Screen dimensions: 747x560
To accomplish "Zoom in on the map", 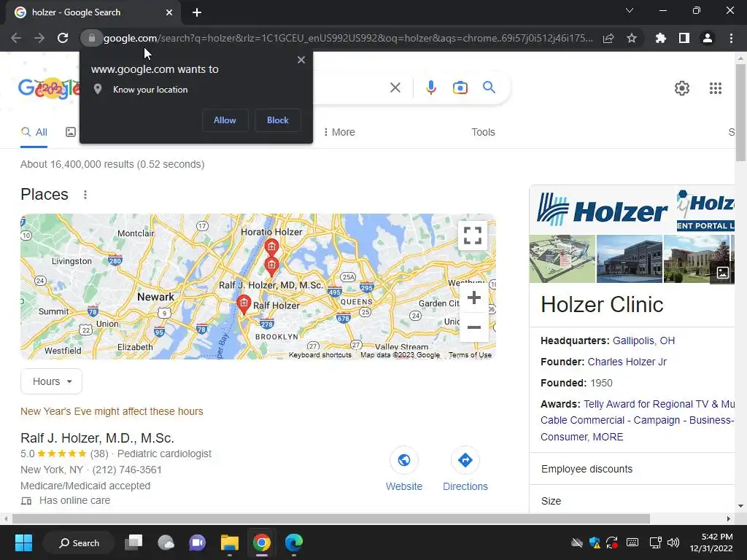I will (474, 297).
